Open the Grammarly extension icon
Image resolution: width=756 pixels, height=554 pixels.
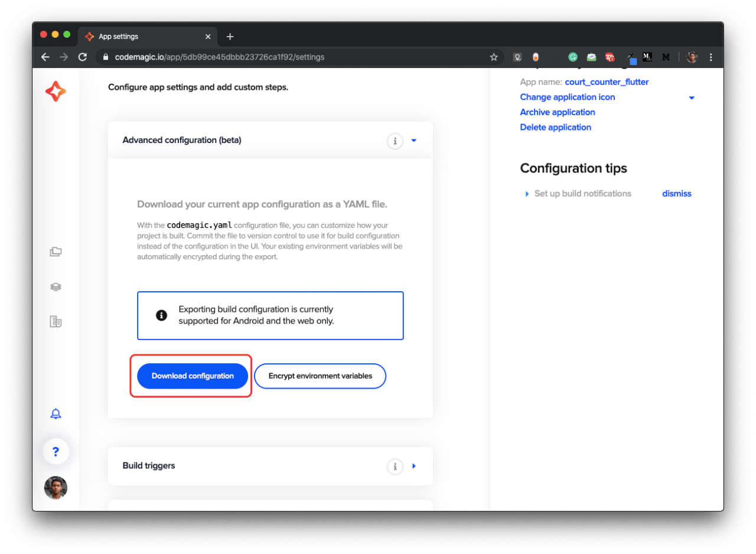pyautogui.click(x=573, y=57)
